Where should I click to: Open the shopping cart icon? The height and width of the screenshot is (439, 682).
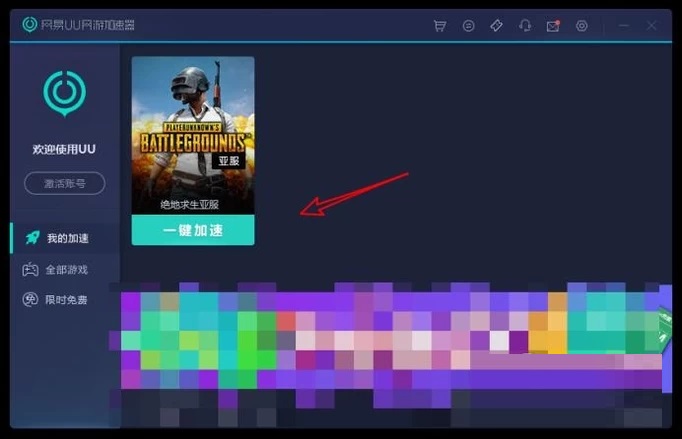pyautogui.click(x=440, y=26)
